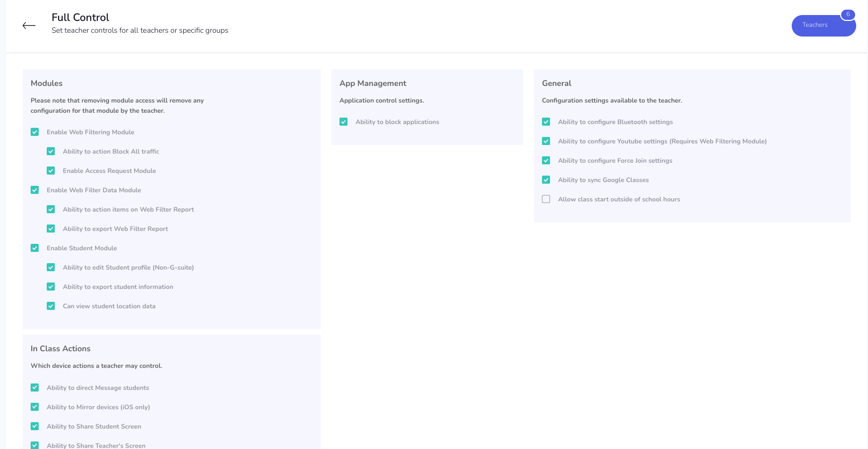Image resolution: width=868 pixels, height=449 pixels.
Task: Click 'Set teacher controls for all teachers' subtitle
Action: tap(140, 31)
